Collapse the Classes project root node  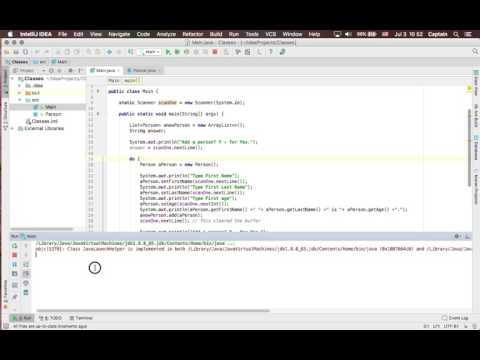(x=13, y=79)
